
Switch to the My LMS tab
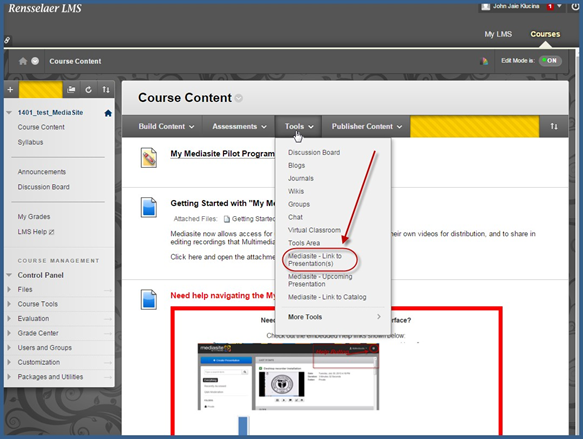coord(498,34)
